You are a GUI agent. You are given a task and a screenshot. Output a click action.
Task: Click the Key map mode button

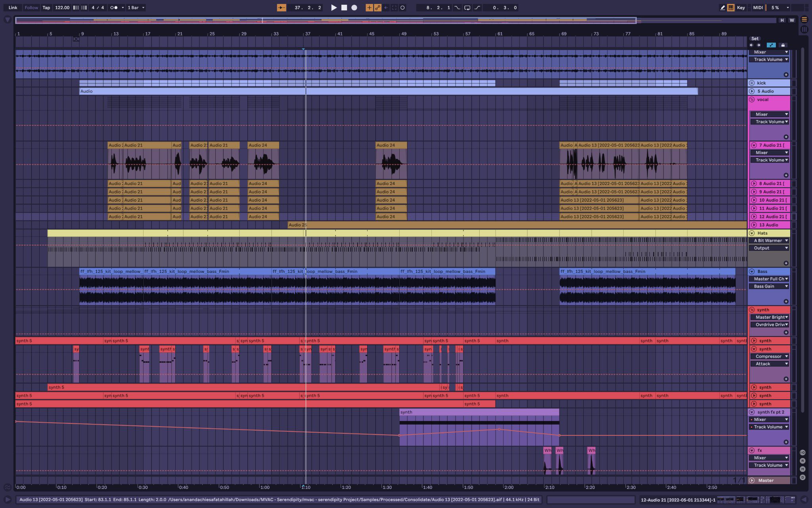(741, 8)
